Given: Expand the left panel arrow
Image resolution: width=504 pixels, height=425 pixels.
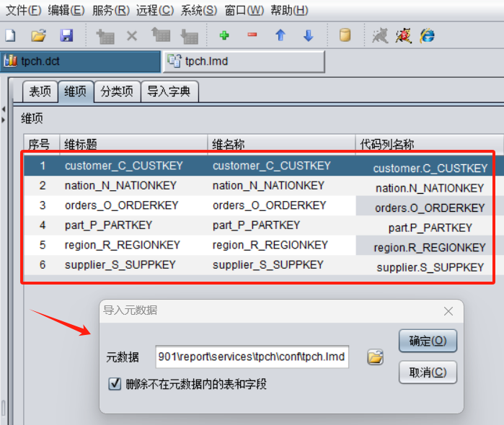Looking at the screenshot, I should coord(4,120).
